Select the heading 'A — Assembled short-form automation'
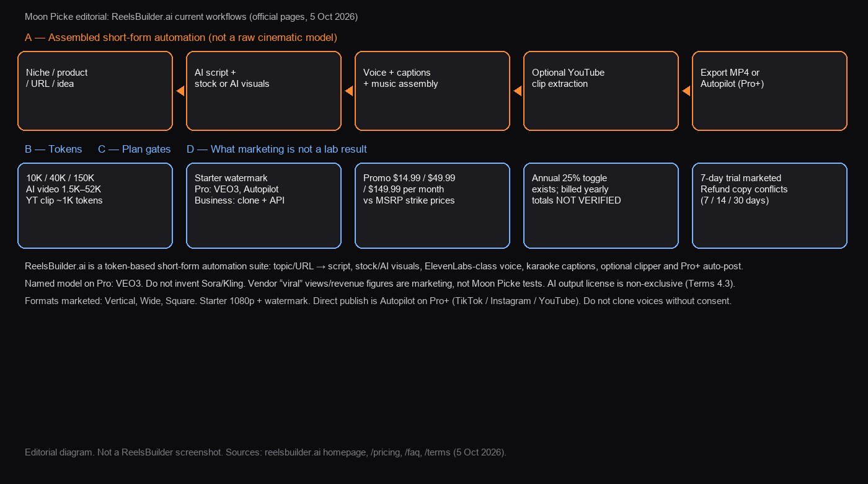The height and width of the screenshot is (484, 868). click(181, 38)
